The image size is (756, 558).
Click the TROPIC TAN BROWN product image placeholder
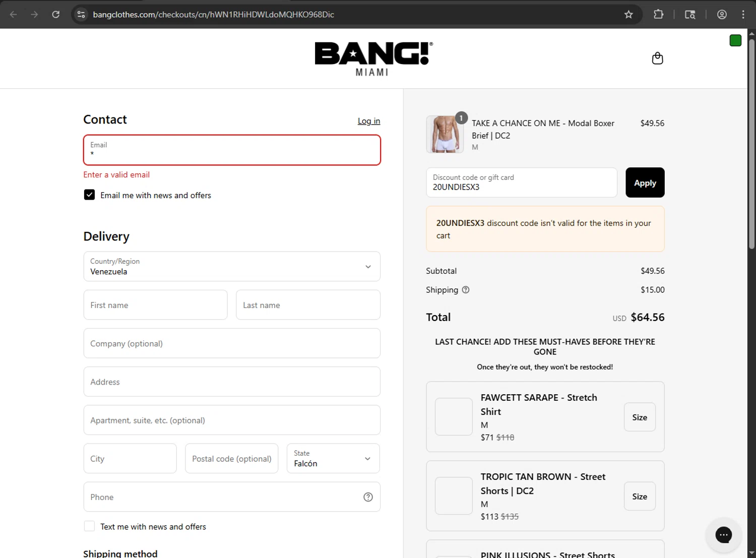tap(454, 496)
